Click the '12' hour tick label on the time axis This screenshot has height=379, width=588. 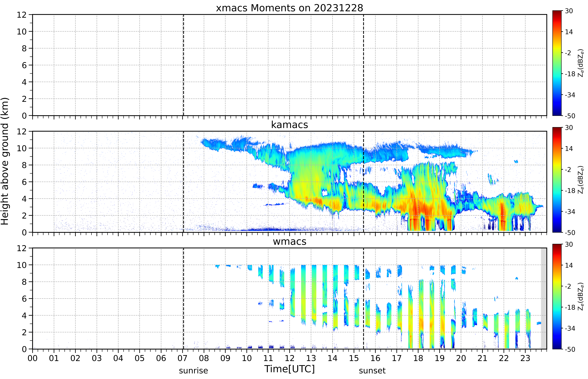[x=290, y=358]
